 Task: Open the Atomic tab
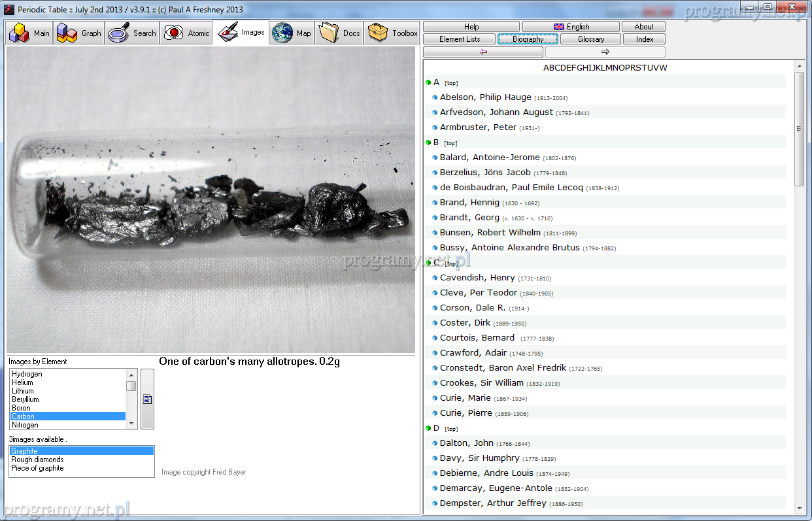click(x=187, y=33)
